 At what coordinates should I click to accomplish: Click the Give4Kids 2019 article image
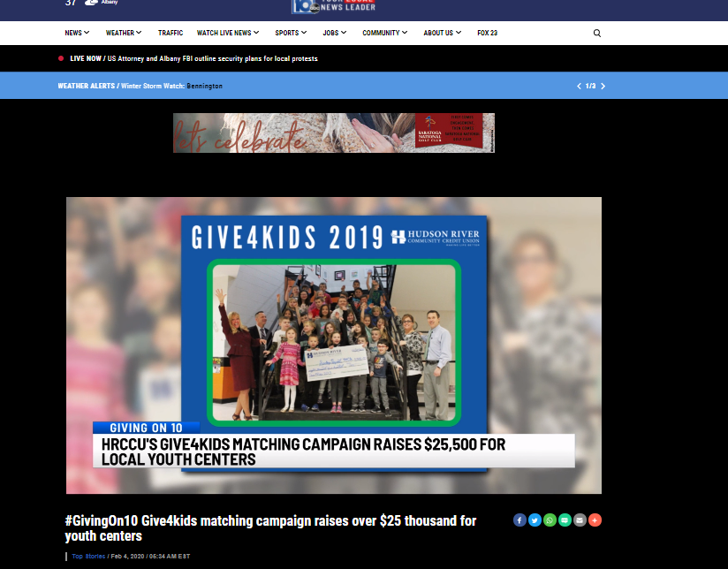[x=334, y=345]
